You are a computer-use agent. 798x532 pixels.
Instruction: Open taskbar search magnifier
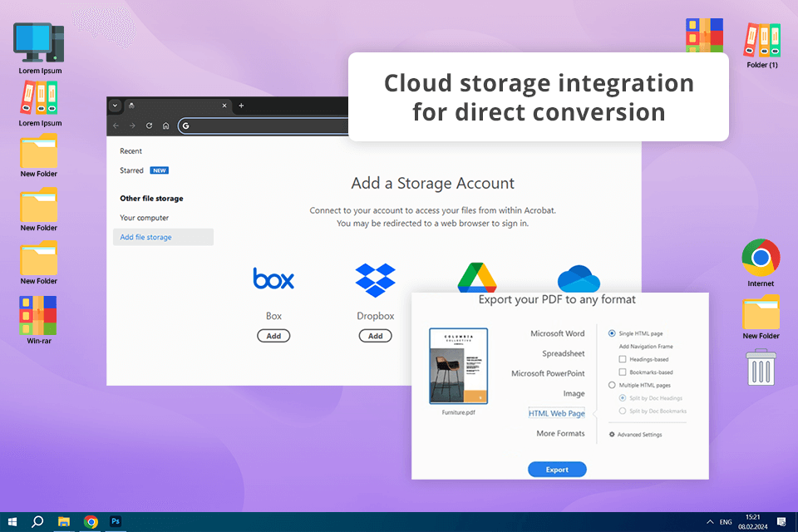tap(37, 522)
